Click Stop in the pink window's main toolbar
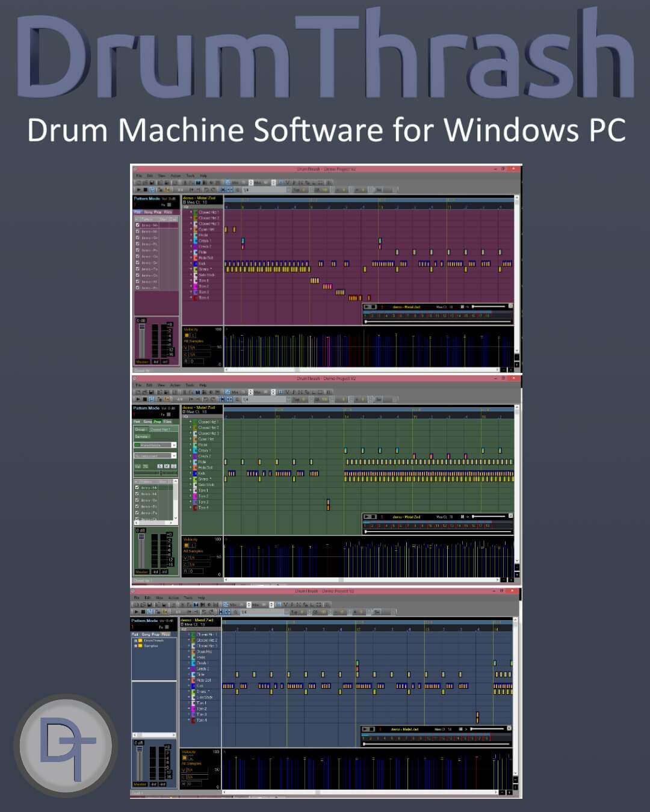Viewport: 650px width, 812px height. click(x=144, y=190)
